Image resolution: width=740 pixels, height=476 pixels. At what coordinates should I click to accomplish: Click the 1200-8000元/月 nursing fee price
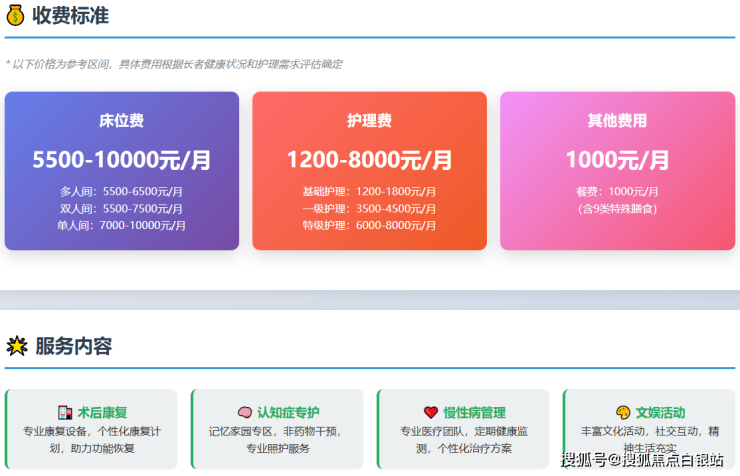click(x=369, y=160)
